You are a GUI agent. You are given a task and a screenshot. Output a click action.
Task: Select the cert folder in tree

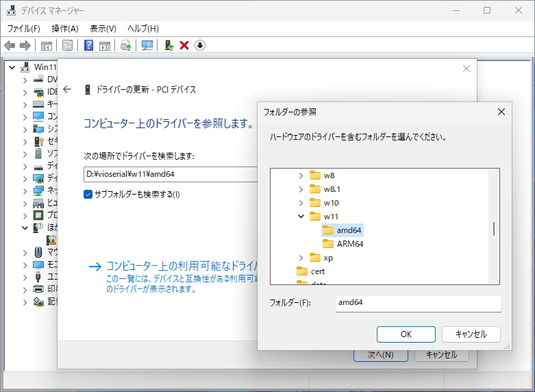(311, 271)
